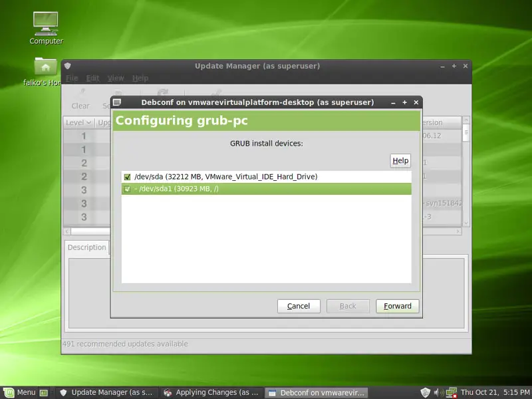This screenshot has width=532, height=399.
Task: Toggle the /dev/sda install device checkbox
Action: pyautogui.click(x=127, y=177)
